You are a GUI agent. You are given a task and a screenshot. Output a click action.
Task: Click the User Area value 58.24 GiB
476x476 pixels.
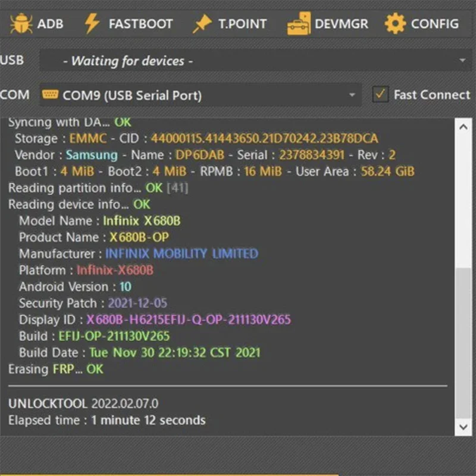[387, 171]
